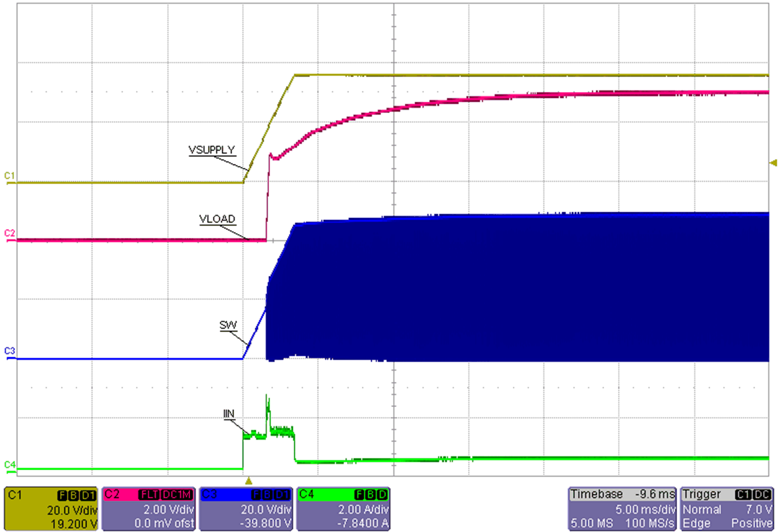
Task: Click the trigger position triangle marker
Action: [x=248, y=481]
